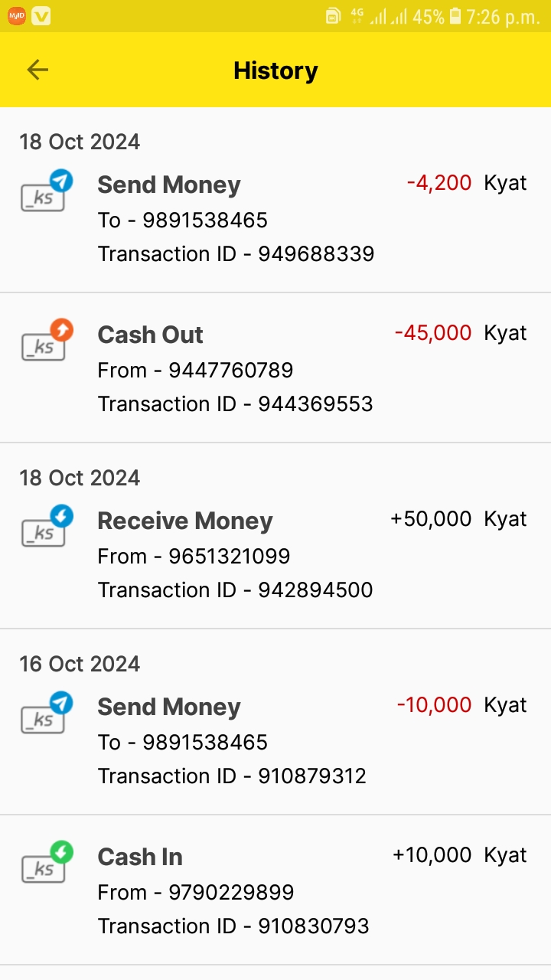The height and width of the screenshot is (980, 551).
Task: Tap the yellow V app notification icon
Action: coord(41,16)
